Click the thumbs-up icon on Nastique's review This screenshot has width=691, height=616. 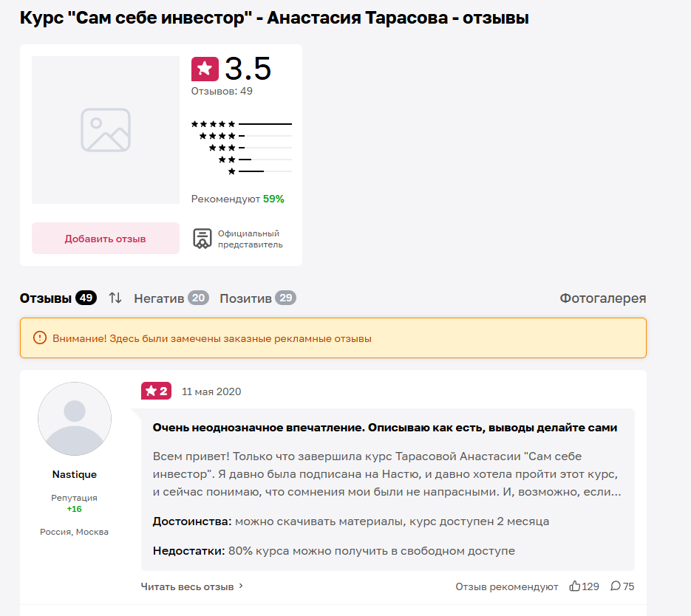tap(575, 586)
